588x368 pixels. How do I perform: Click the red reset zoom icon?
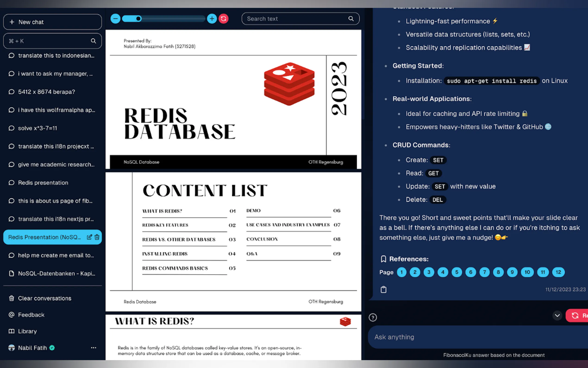pyautogui.click(x=223, y=19)
